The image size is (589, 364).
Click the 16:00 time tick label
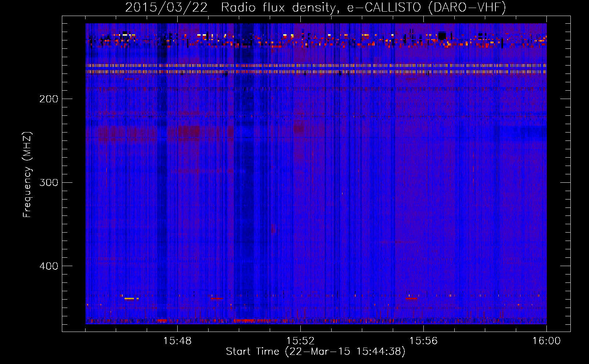tap(546, 341)
